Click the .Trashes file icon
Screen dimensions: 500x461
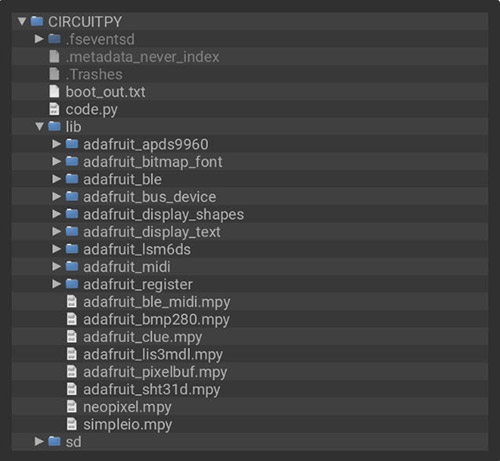point(54,74)
